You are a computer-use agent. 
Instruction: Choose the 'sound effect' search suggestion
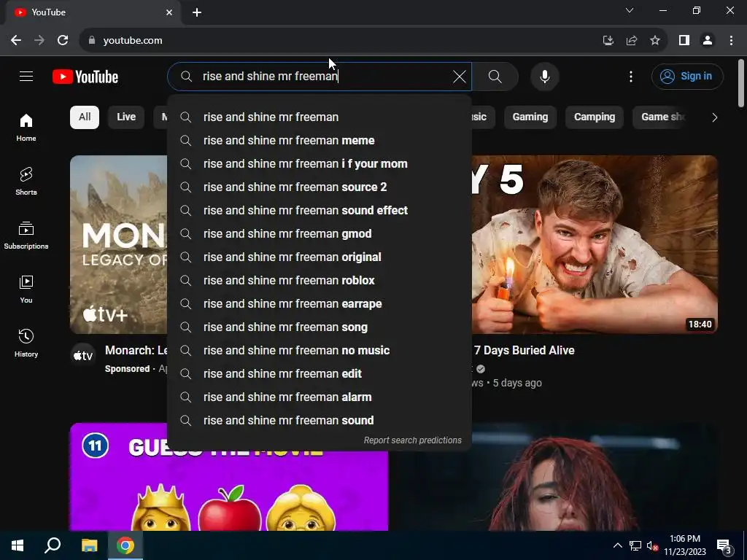320,211
